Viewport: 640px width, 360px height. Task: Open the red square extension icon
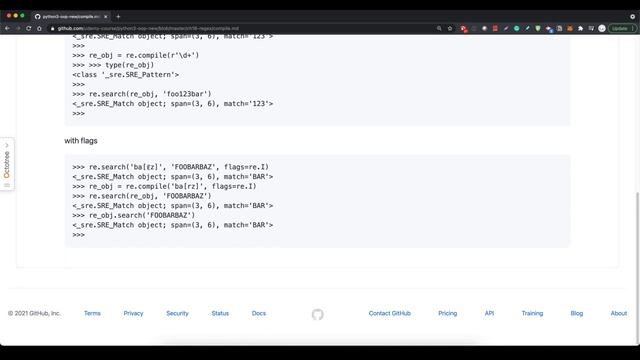(x=495, y=29)
